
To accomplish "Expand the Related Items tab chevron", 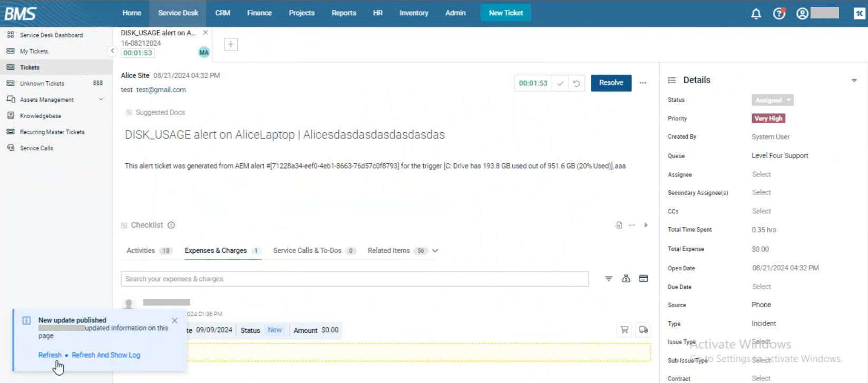I will tap(435, 251).
